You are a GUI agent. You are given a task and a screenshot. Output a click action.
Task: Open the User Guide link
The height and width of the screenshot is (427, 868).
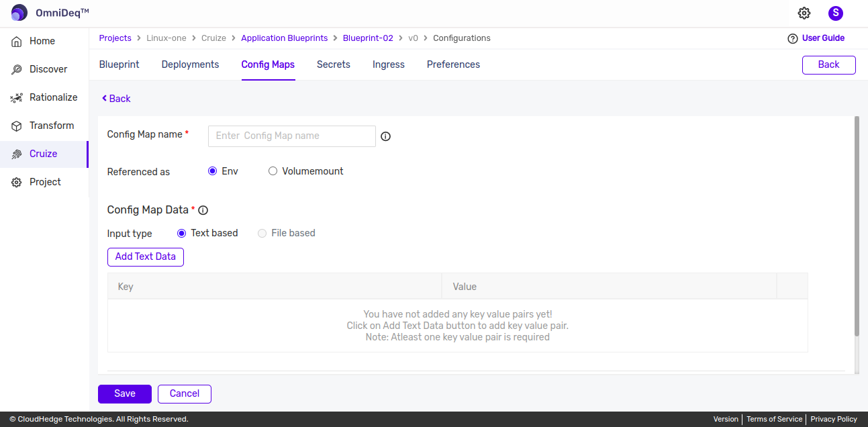point(823,38)
